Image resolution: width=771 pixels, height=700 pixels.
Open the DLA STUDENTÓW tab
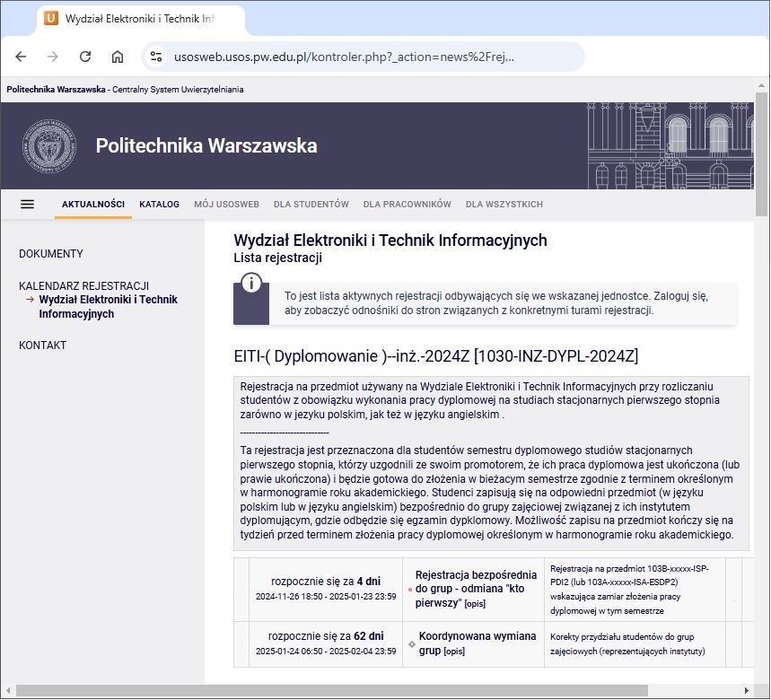pos(311,204)
